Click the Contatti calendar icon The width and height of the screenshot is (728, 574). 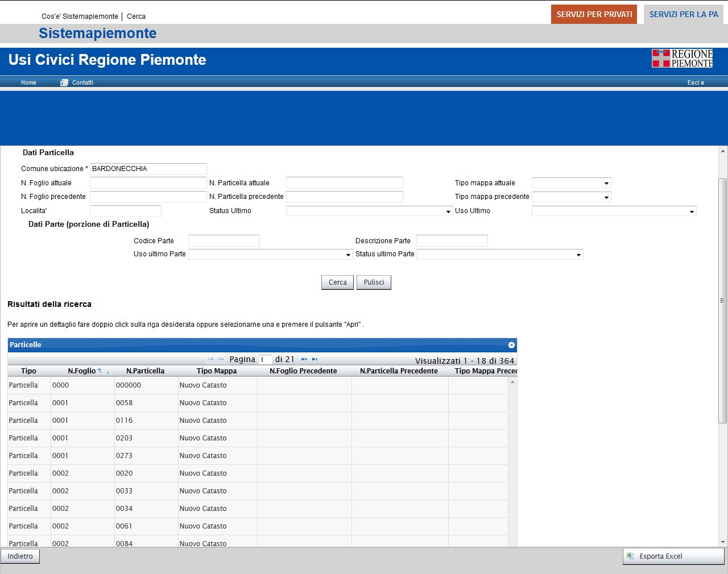pyautogui.click(x=64, y=82)
